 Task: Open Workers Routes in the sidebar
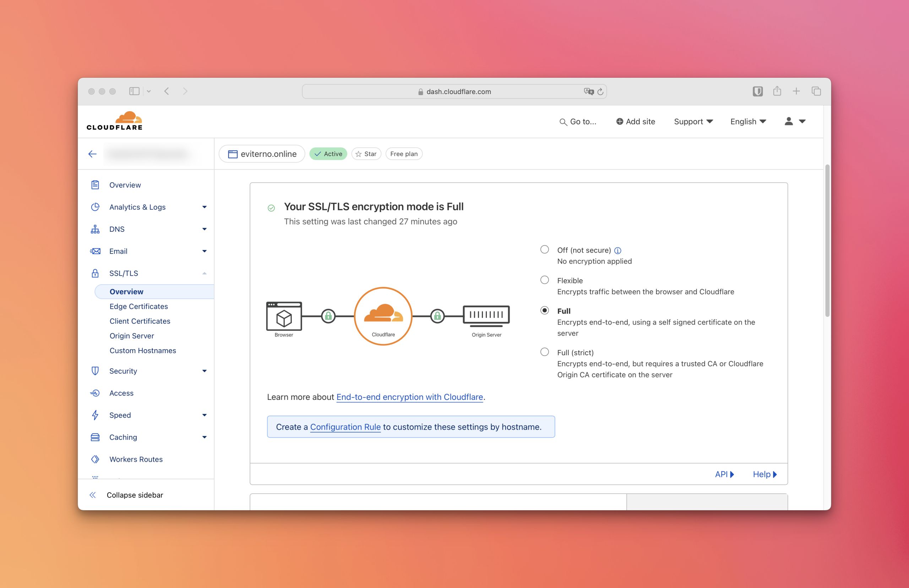point(136,459)
